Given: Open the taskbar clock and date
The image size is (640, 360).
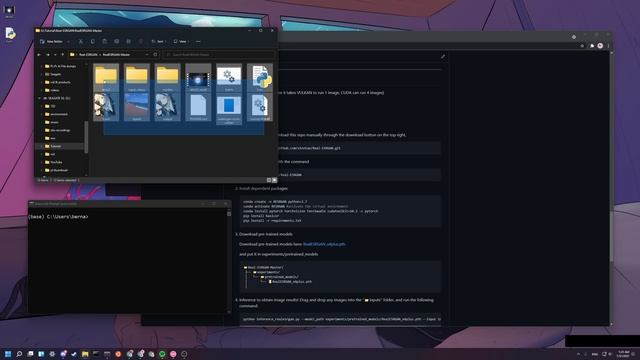Looking at the screenshot, I should click(623, 354).
